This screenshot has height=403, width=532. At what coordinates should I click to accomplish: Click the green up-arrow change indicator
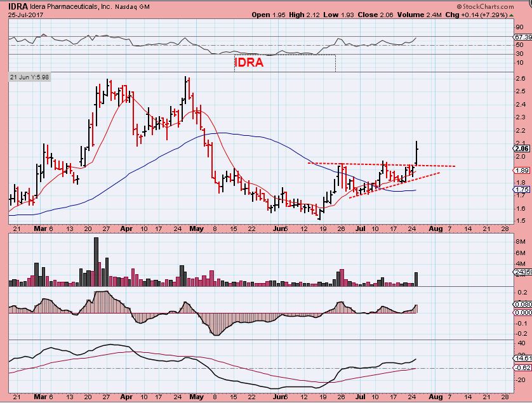pos(511,15)
